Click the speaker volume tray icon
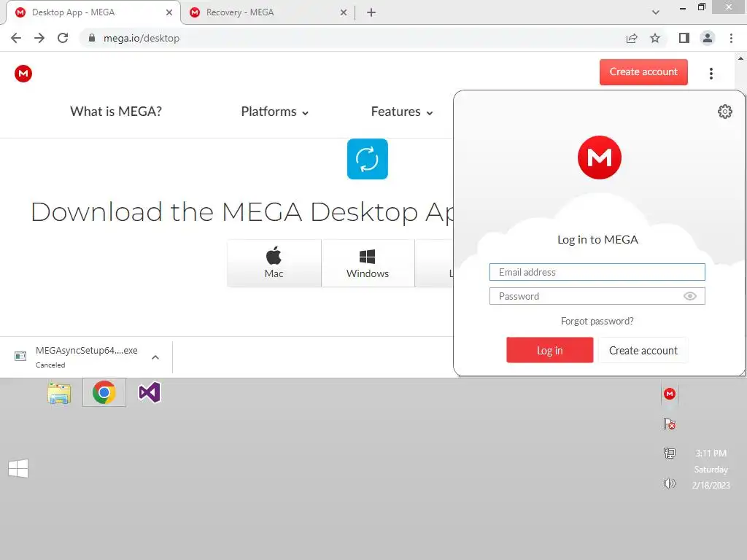Image resolution: width=747 pixels, height=560 pixels. 670,484
